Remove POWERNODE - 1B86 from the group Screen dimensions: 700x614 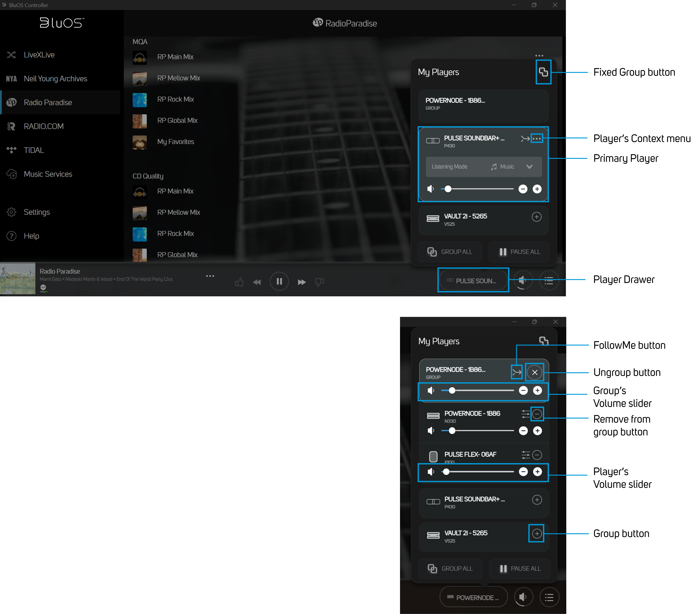(x=537, y=414)
